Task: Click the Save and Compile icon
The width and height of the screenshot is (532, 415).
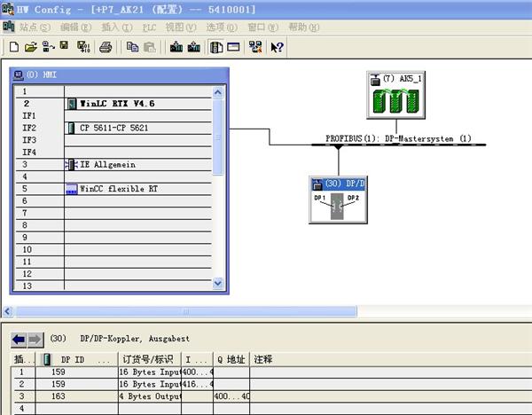Action: click(83, 47)
